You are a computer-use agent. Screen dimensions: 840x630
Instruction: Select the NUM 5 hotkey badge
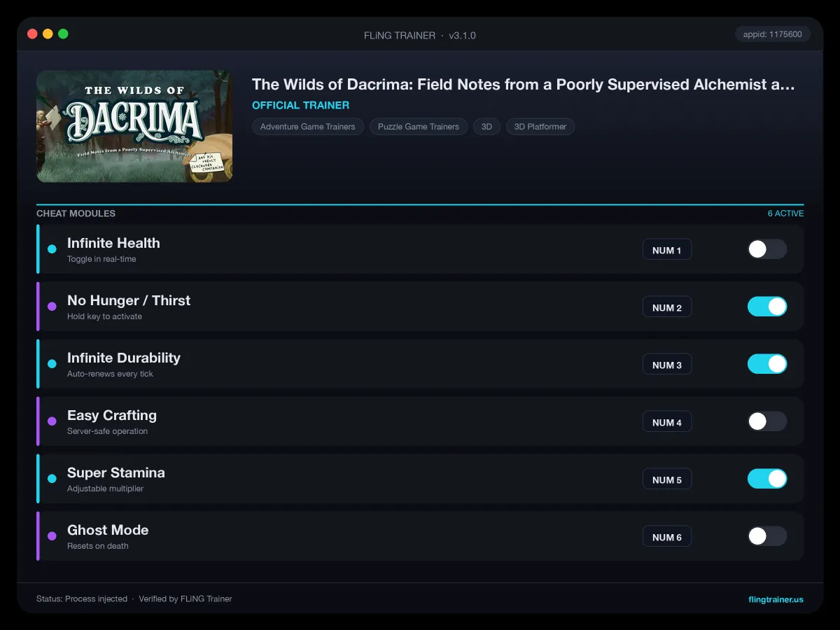(x=667, y=479)
